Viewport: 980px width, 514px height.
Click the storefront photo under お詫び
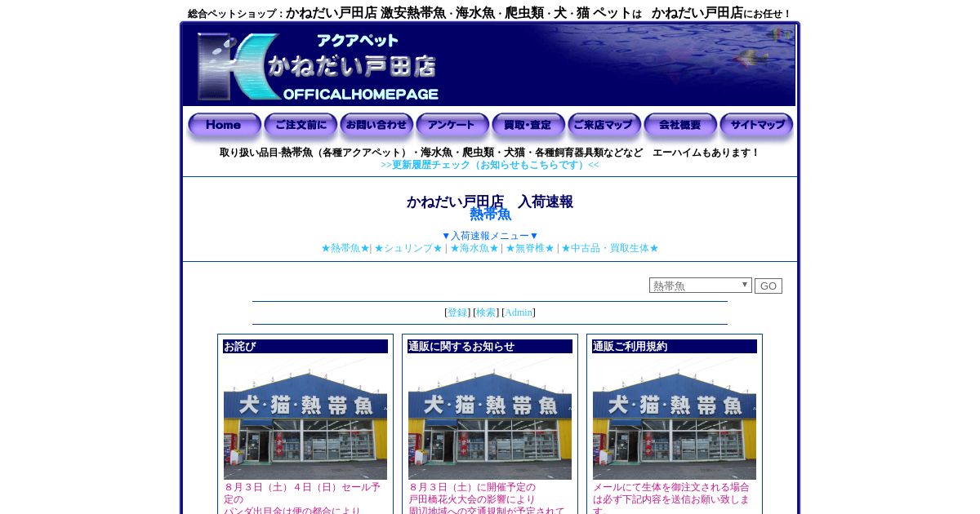[x=305, y=418]
